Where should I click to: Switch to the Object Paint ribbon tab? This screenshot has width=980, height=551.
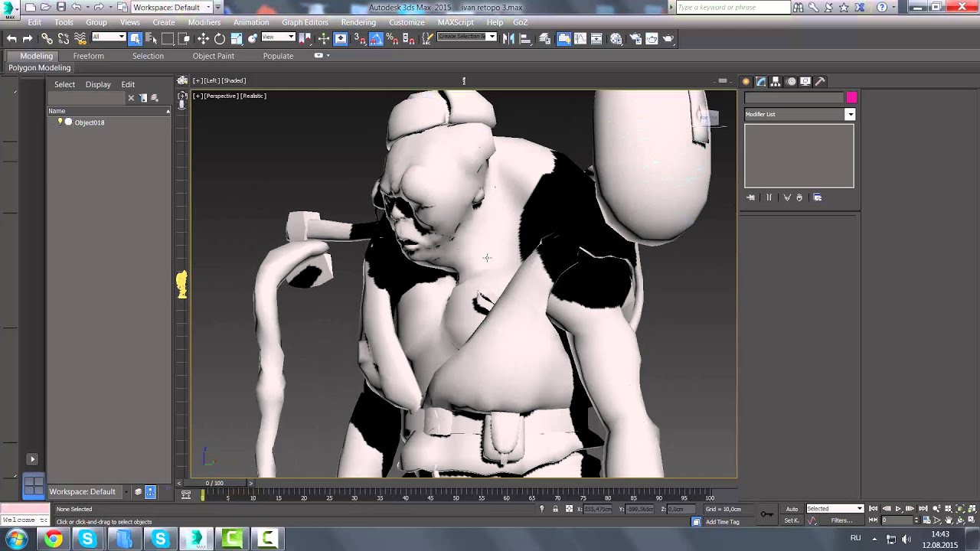(x=214, y=56)
